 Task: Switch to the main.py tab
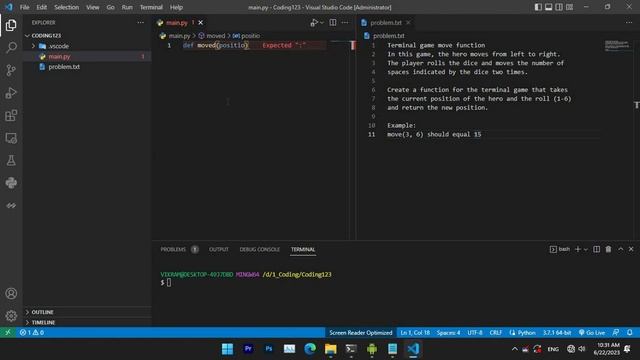point(177,23)
